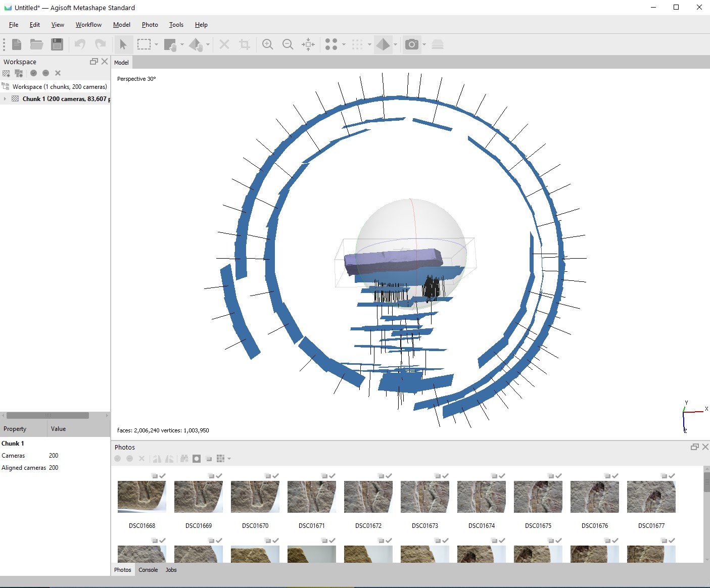Open a project with the folder icon

36,44
